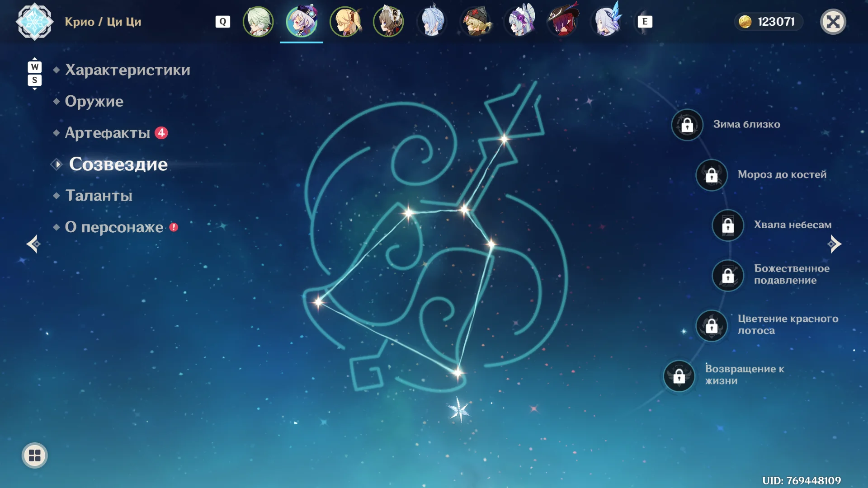The height and width of the screenshot is (488, 868).
Task: Go to previous character with left arrow
Action: pyautogui.click(x=33, y=244)
